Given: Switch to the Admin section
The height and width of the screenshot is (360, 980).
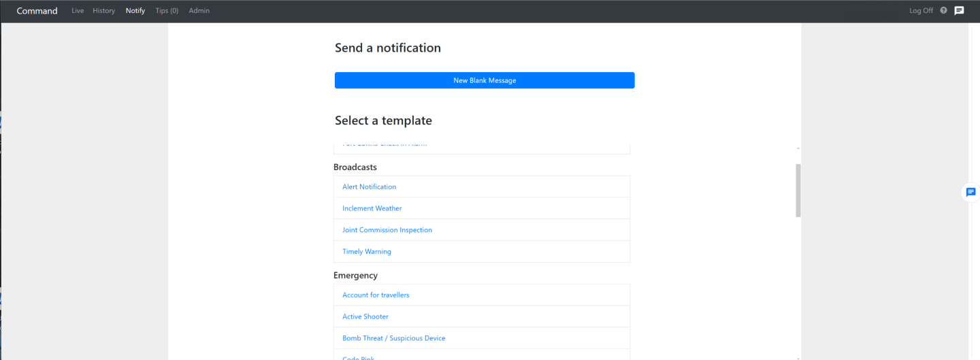Looking at the screenshot, I should click(199, 11).
